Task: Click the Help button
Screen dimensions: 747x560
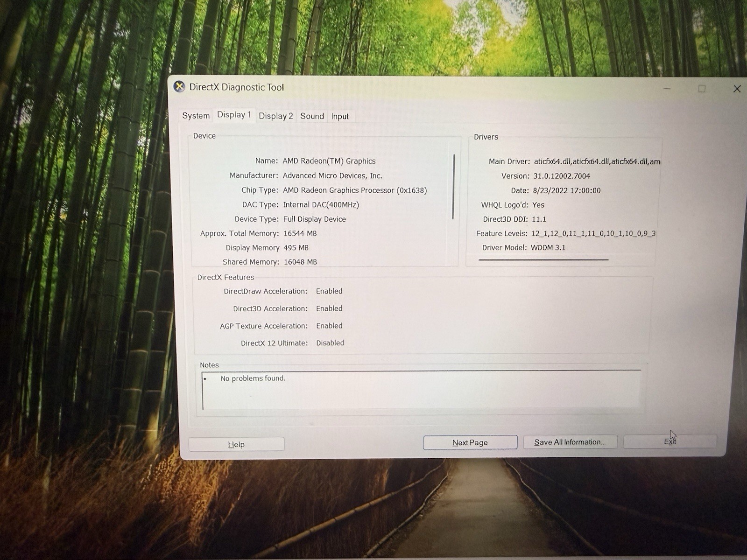Action: pos(236,444)
